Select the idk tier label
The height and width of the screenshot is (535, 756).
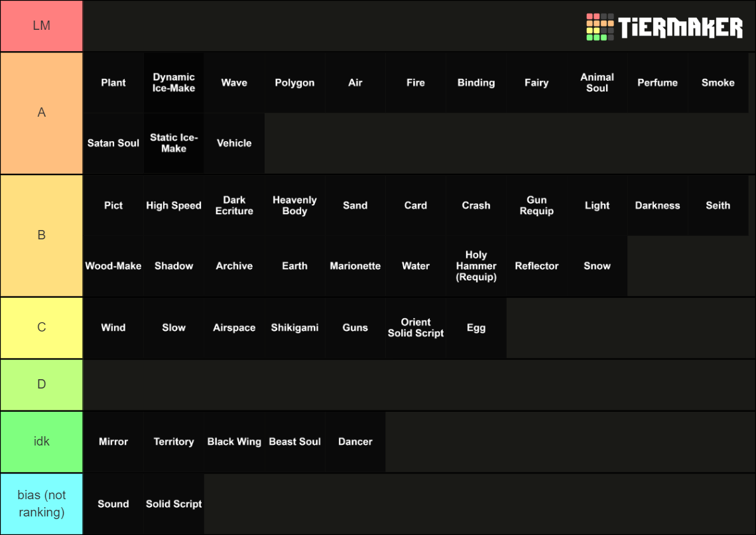tap(42, 442)
